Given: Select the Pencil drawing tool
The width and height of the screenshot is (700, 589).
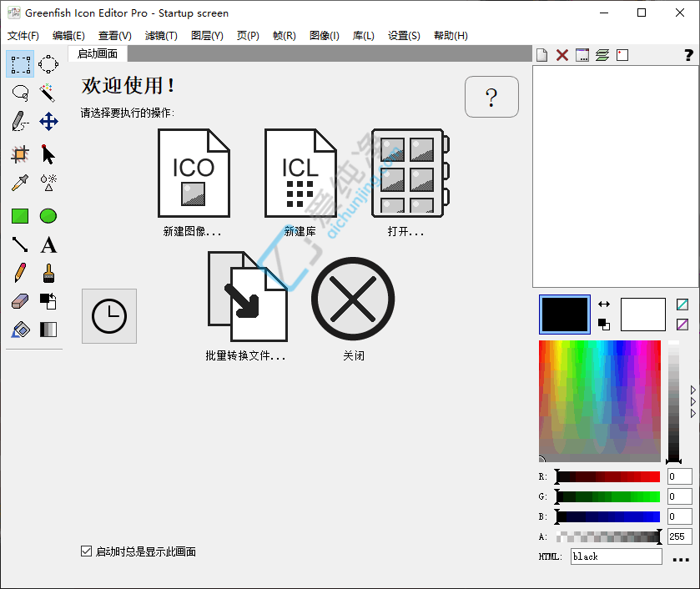Looking at the screenshot, I should point(18,274).
